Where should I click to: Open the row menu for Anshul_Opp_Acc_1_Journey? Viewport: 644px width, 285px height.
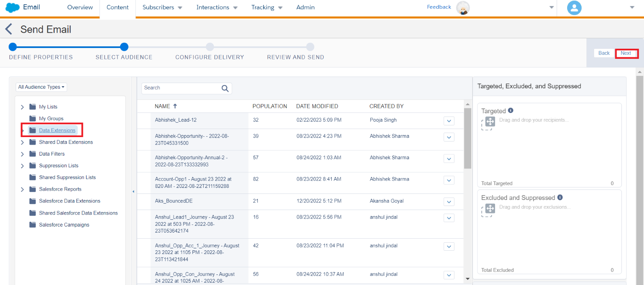(449, 246)
